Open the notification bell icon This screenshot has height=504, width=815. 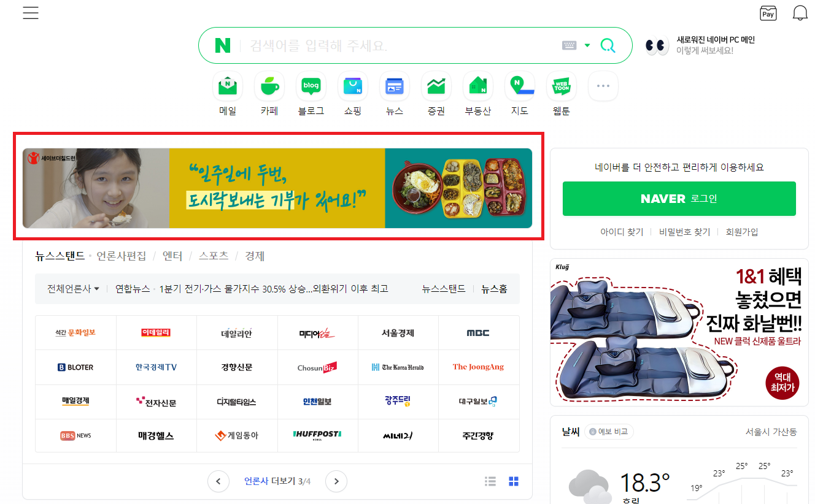800,13
